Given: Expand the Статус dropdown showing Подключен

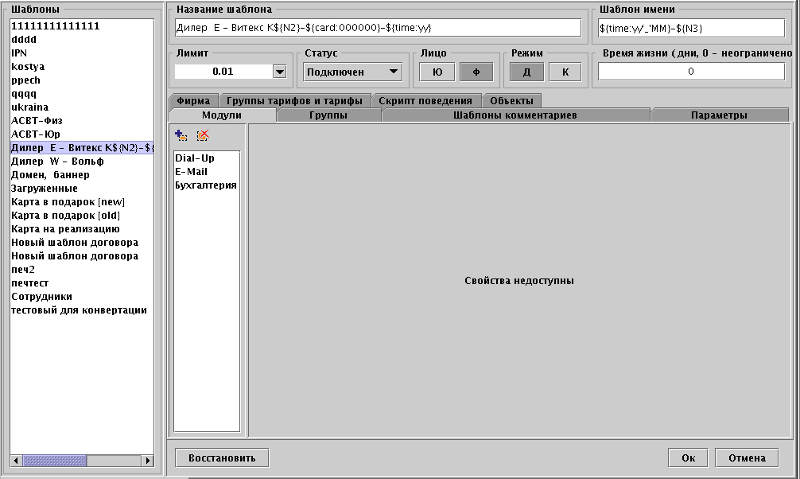Looking at the screenshot, I should coord(351,72).
